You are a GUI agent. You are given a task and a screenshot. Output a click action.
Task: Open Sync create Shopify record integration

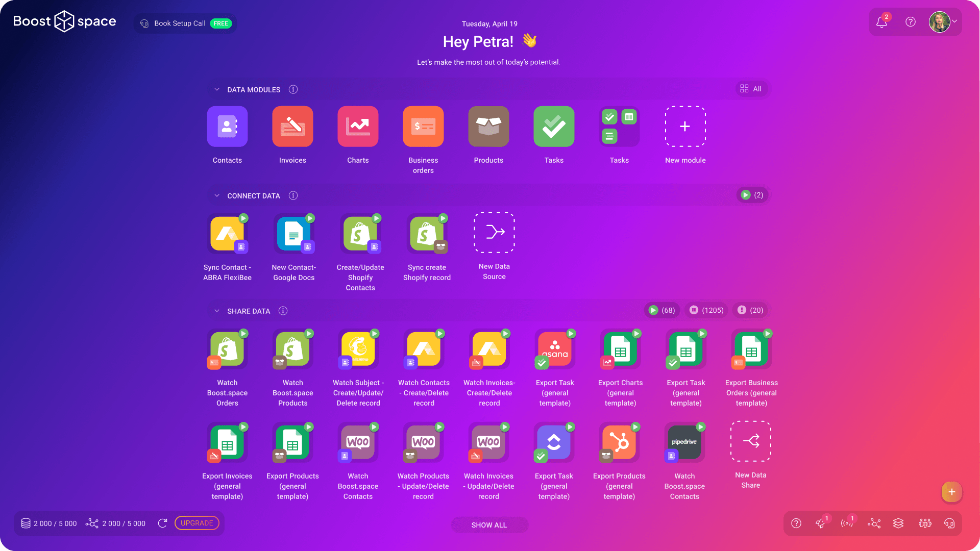427,234
